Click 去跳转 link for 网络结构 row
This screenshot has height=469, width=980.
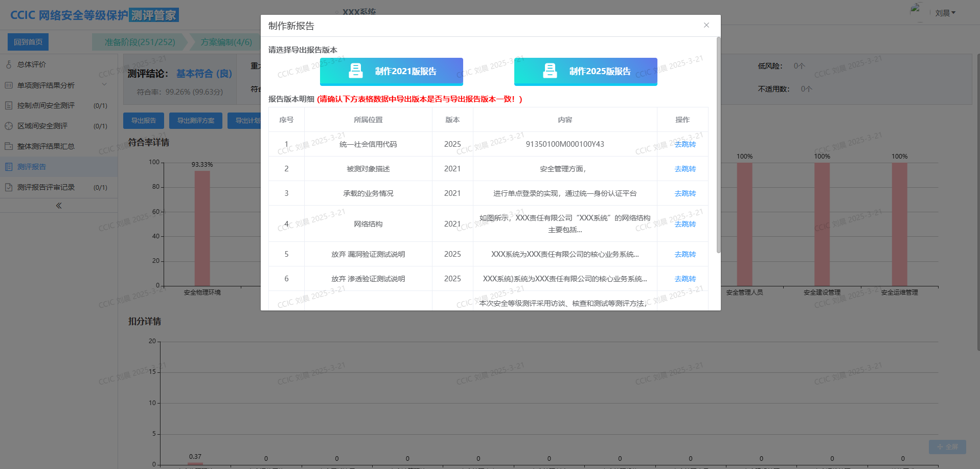click(685, 224)
